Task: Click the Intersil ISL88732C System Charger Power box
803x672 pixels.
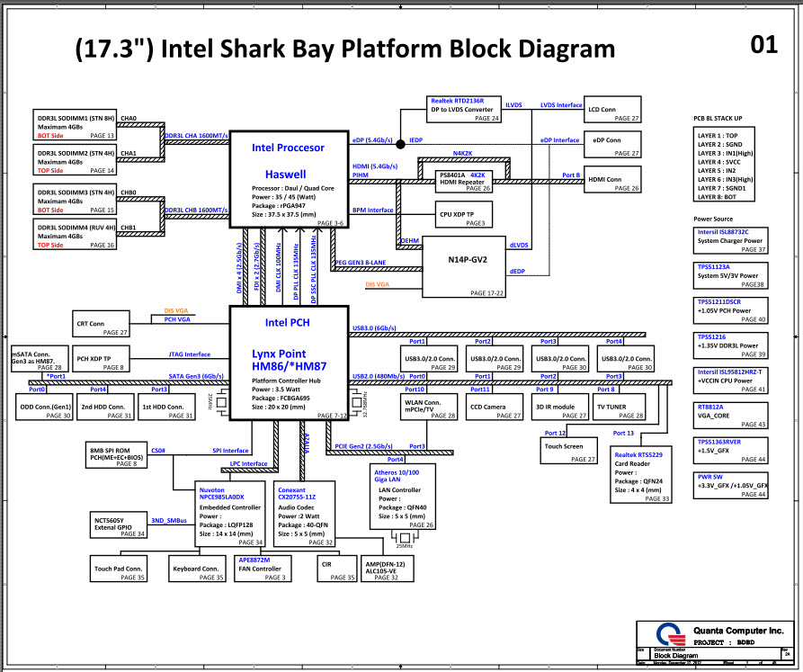Action: tap(730, 241)
